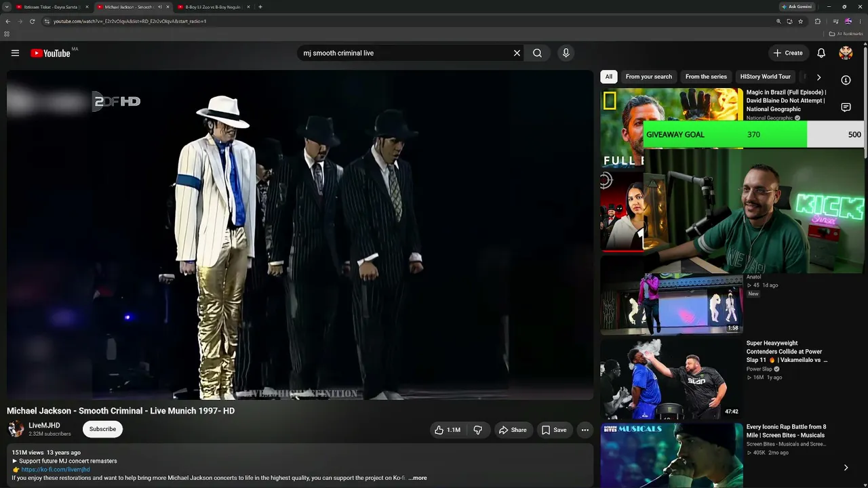The image size is (868, 488).
Task: Open the tab search dropdown arrow
Action: [x=7, y=7]
